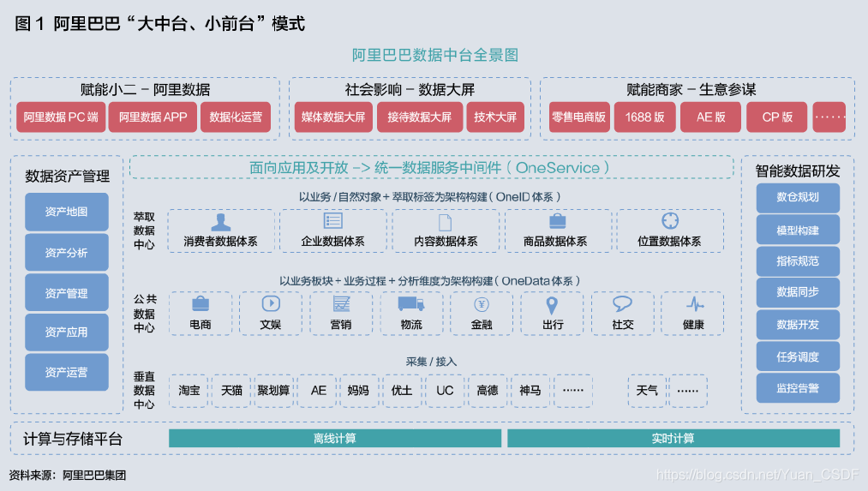Click the map pin icon above 出行
This screenshot has height=491, width=868.
click(x=552, y=305)
